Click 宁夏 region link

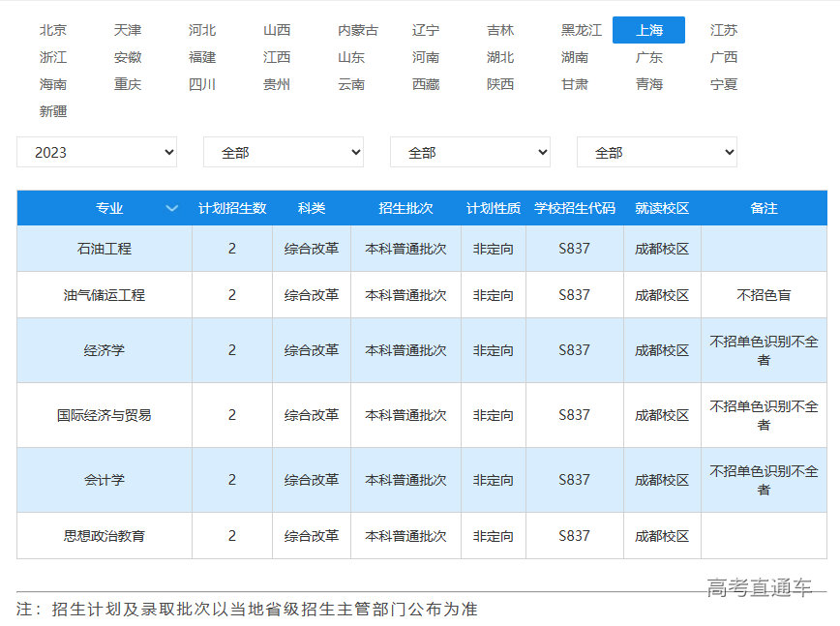(724, 84)
